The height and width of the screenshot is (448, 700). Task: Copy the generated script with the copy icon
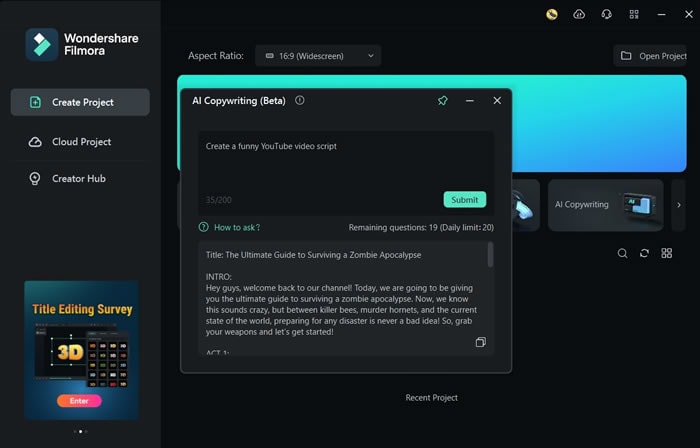(481, 342)
